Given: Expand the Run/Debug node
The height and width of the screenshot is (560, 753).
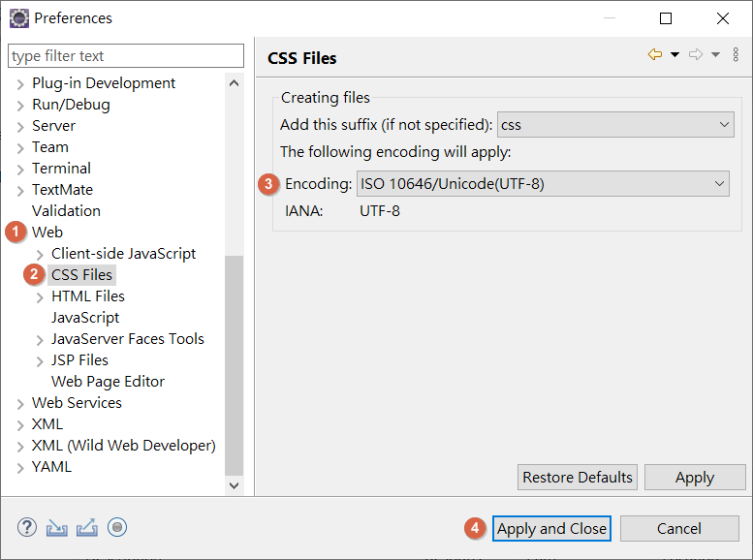Looking at the screenshot, I should coord(19,106).
